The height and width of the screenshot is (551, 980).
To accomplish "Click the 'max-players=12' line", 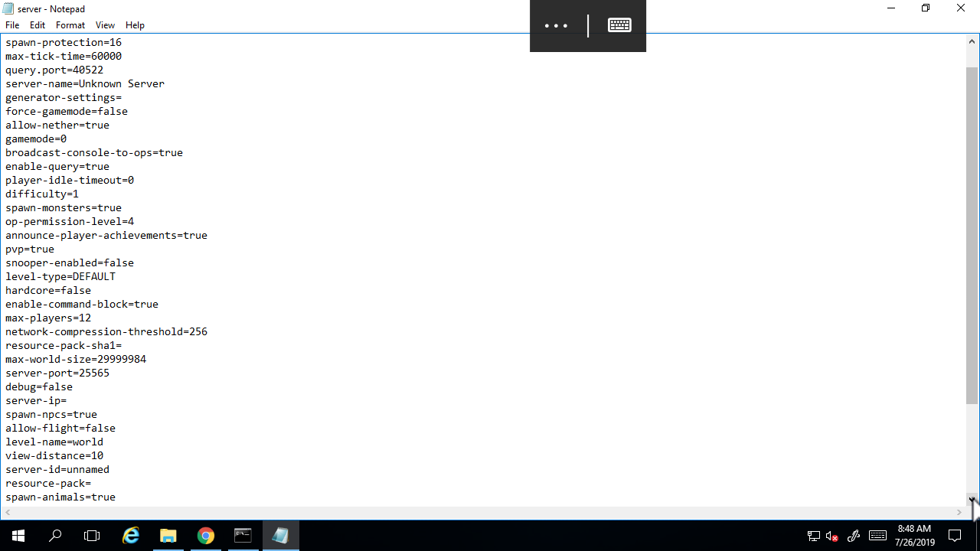I will [x=48, y=318].
